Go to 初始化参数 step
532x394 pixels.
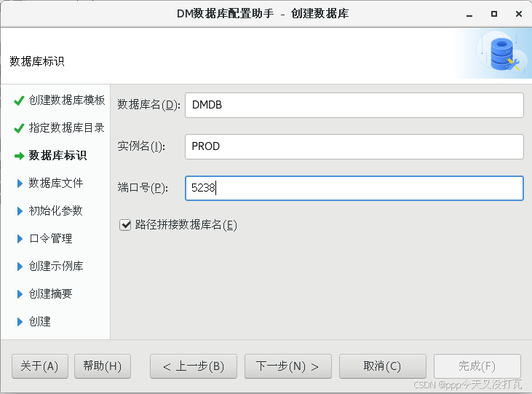[55, 210]
